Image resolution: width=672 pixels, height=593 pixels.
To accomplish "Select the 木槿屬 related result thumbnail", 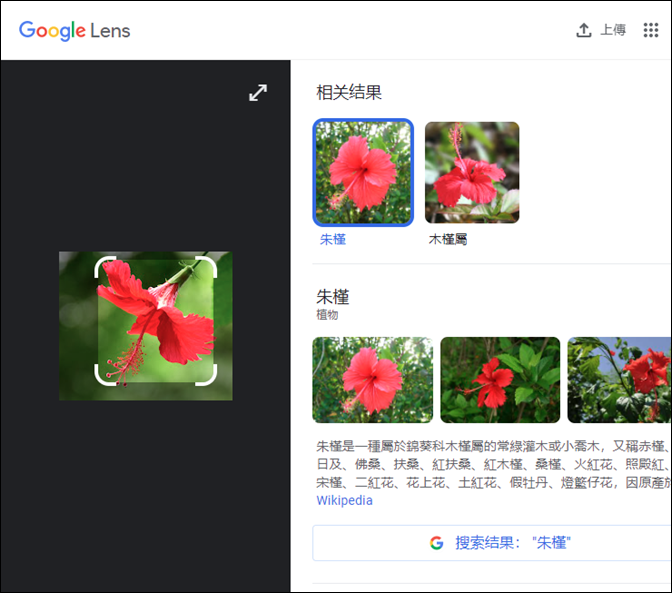I will [x=472, y=172].
